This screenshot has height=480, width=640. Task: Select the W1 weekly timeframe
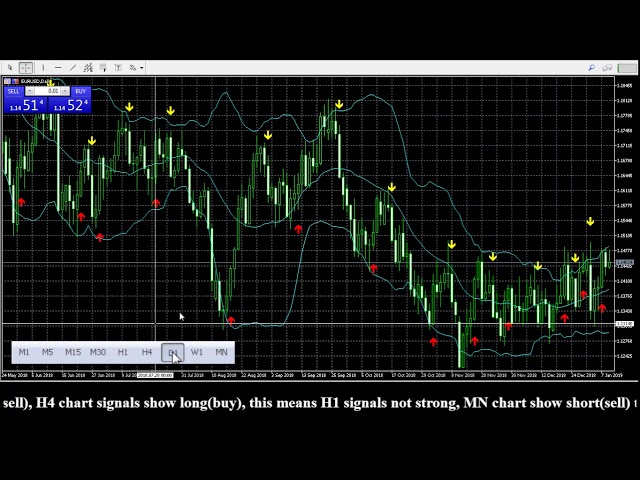click(x=197, y=352)
